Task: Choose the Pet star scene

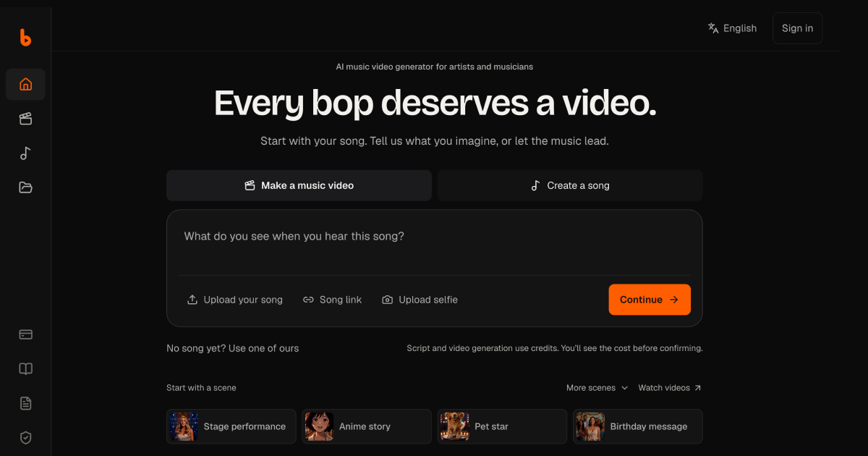Action: (502, 426)
